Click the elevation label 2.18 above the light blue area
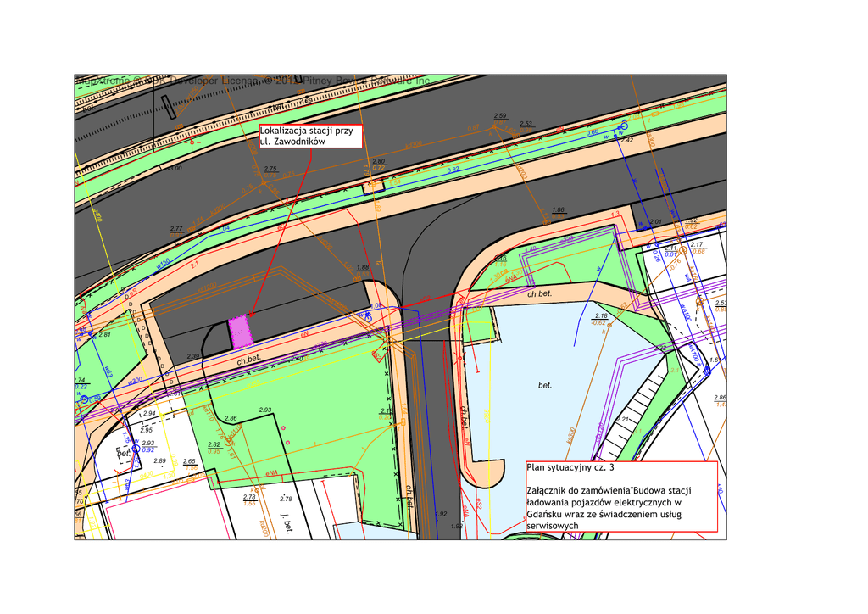The height and width of the screenshot is (614, 868). pyautogui.click(x=601, y=316)
